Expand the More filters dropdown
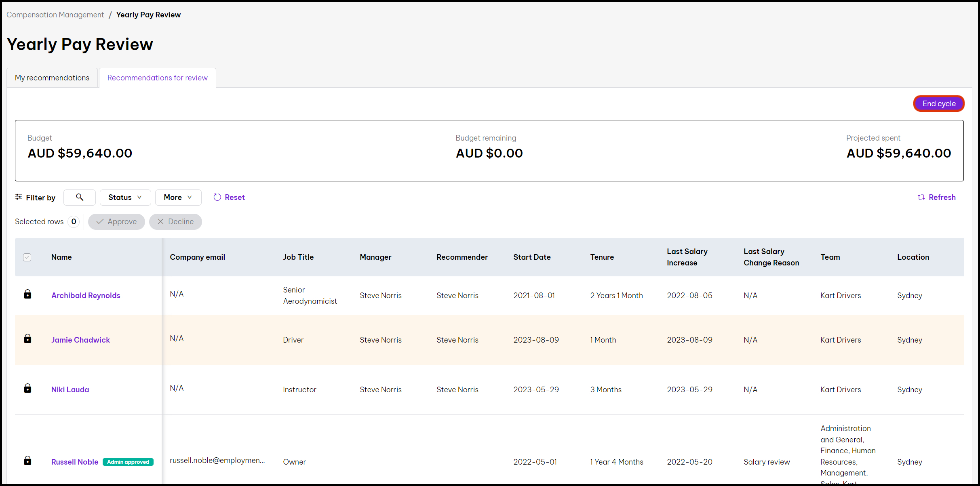 (178, 197)
